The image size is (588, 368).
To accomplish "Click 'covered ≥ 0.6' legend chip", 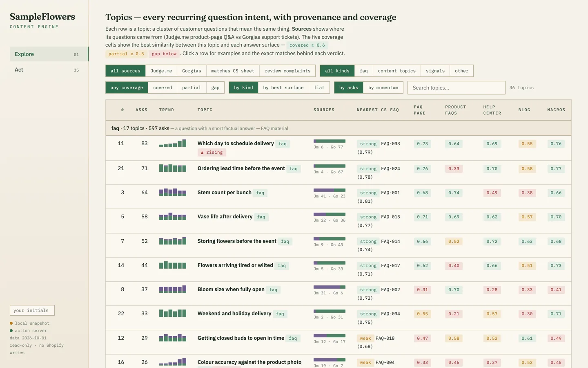I will pos(307,45).
